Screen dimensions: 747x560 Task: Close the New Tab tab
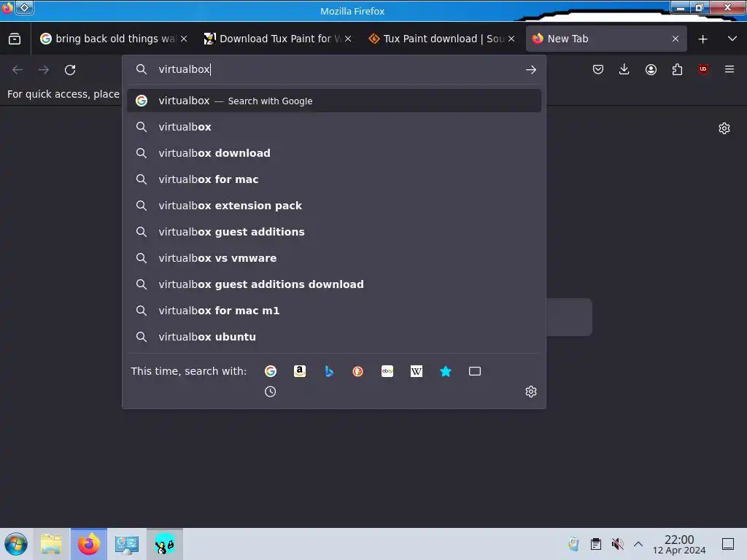[676, 39]
